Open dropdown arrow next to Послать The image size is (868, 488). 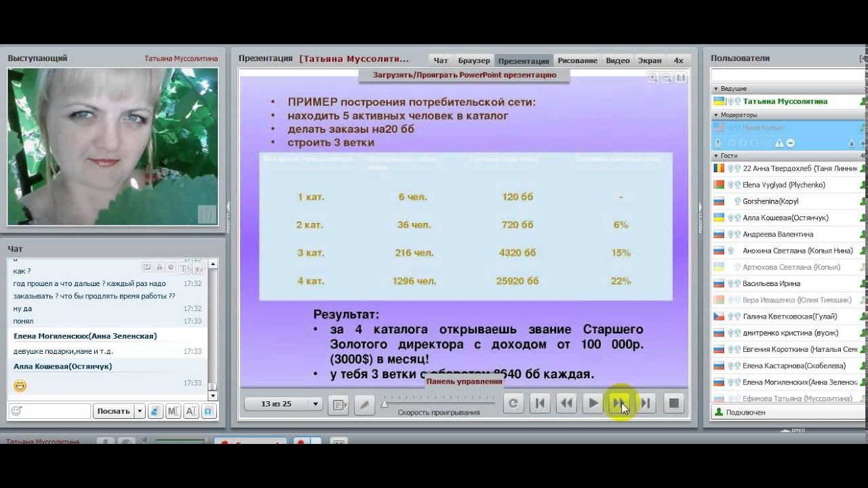[140, 411]
